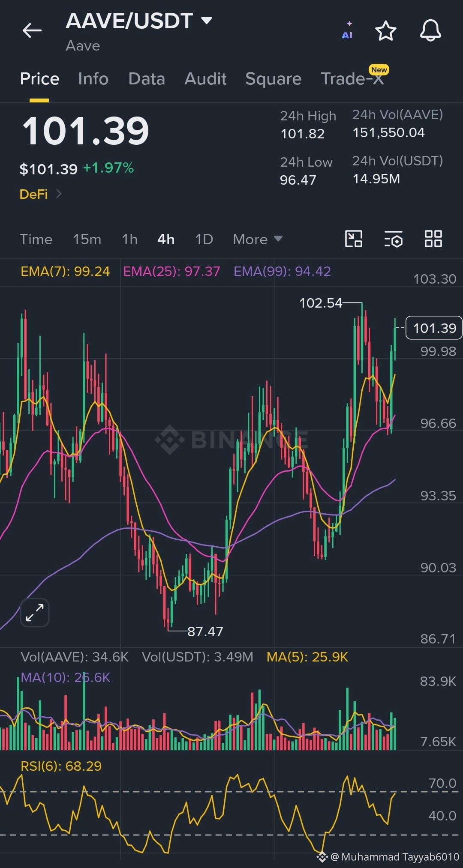Tap the 87.47 low marker on chart
Viewport: 463px width, 868px height.
point(205,631)
